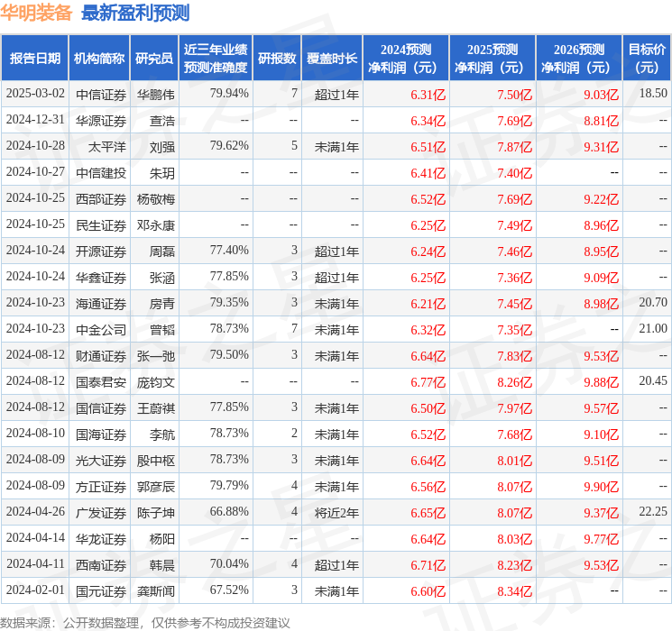
Task: Click the 研究员 column header
Action: coord(154,58)
